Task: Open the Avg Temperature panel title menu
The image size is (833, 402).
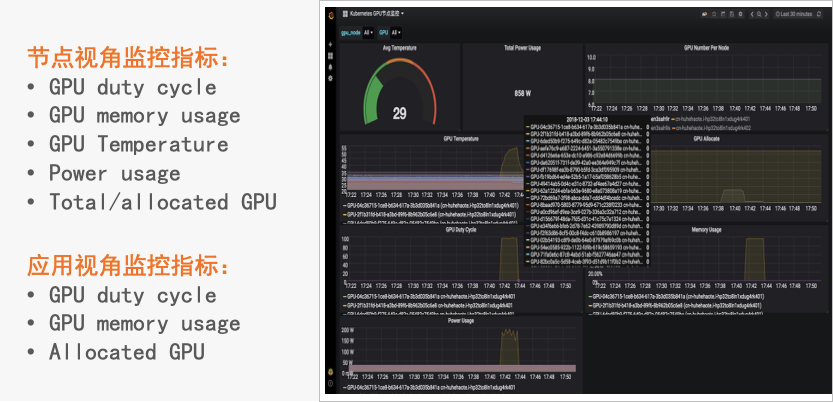Action: [x=400, y=48]
